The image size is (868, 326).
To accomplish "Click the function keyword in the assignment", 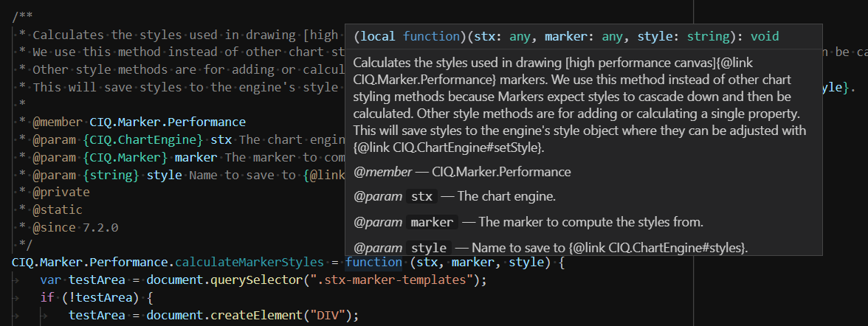I will coord(373,262).
